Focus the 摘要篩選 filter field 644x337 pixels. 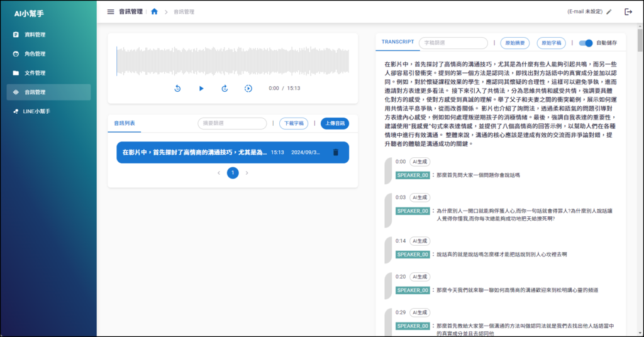tap(232, 123)
